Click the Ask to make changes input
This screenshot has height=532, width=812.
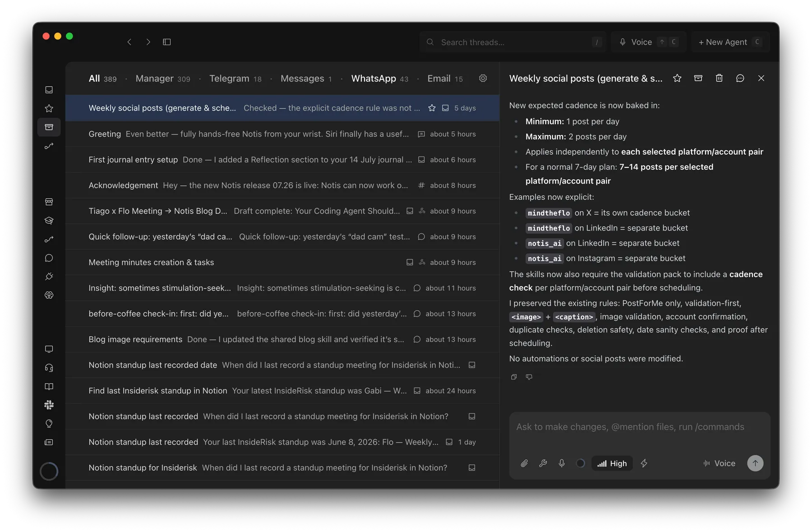click(x=639, y=427)
